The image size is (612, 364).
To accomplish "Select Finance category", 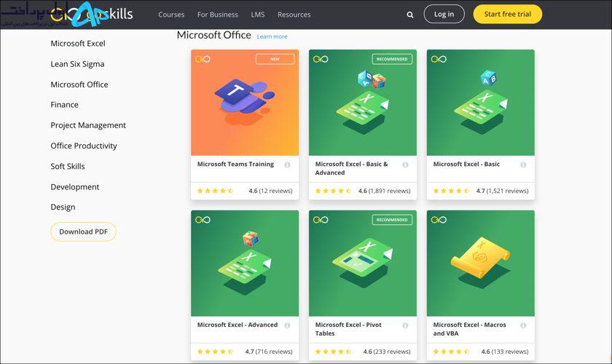I will tap(64, 105).
